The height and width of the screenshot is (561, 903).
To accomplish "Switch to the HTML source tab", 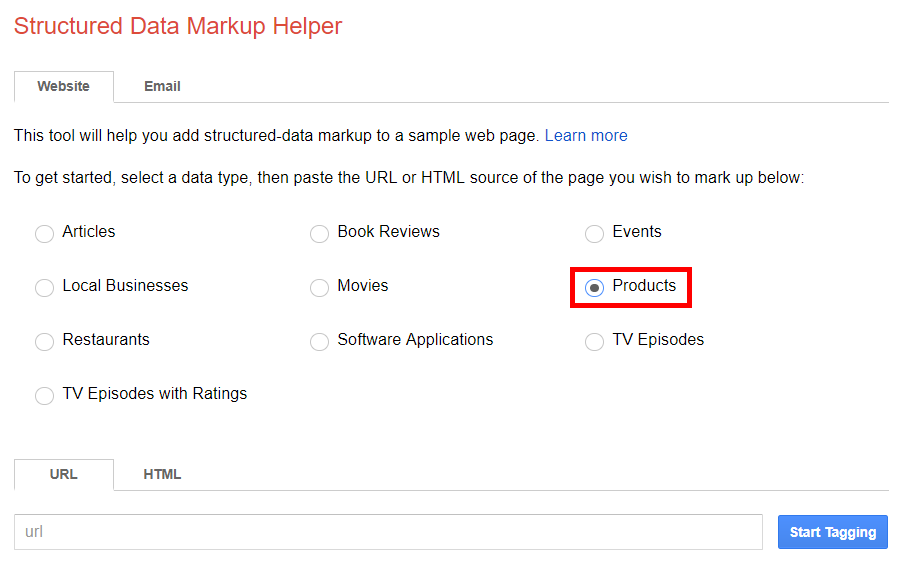I will point(162,475).
